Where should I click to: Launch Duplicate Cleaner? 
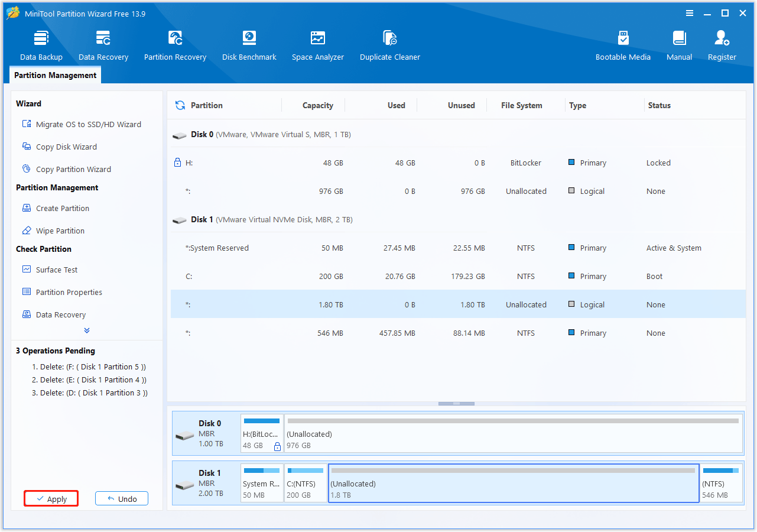coord(390,46)
